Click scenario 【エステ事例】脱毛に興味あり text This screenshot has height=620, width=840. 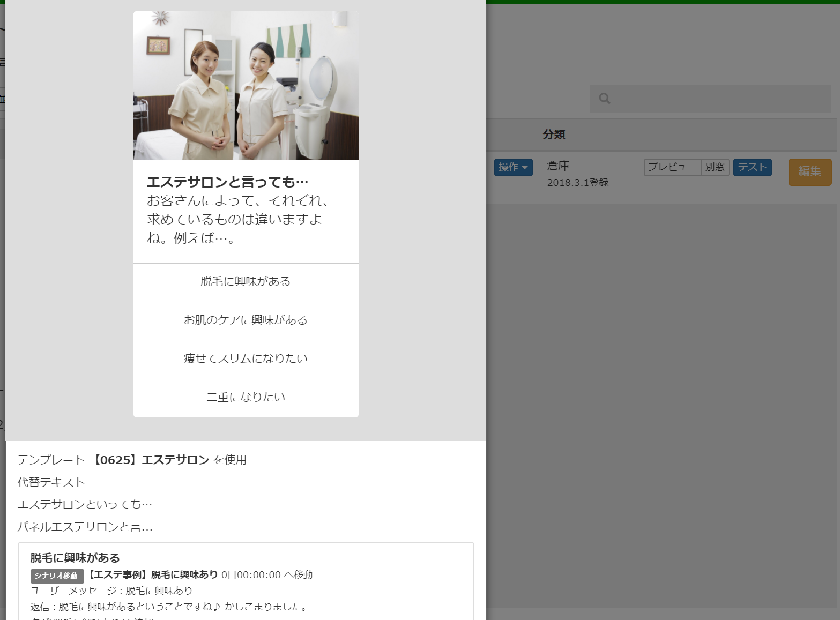(x=152, y=574)
